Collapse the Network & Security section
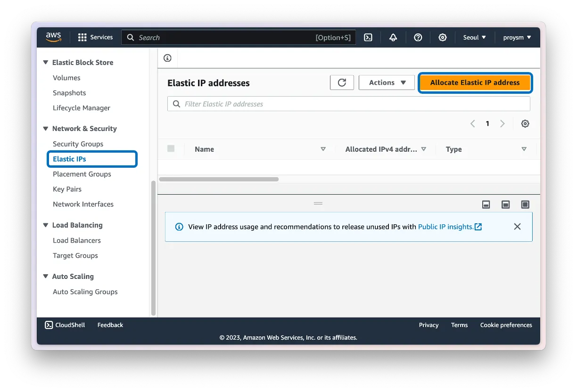The image size is (577, 392). click(46, 128)
